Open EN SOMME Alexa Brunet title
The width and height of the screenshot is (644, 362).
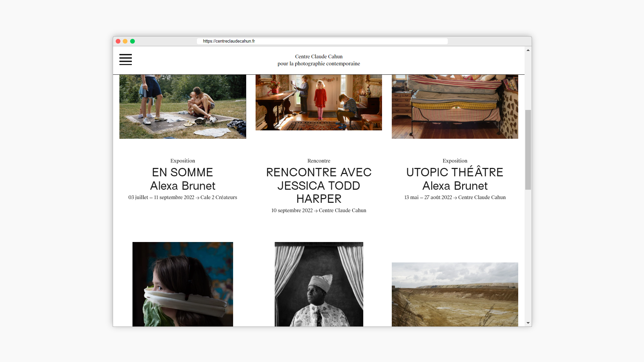coord(183,179)
